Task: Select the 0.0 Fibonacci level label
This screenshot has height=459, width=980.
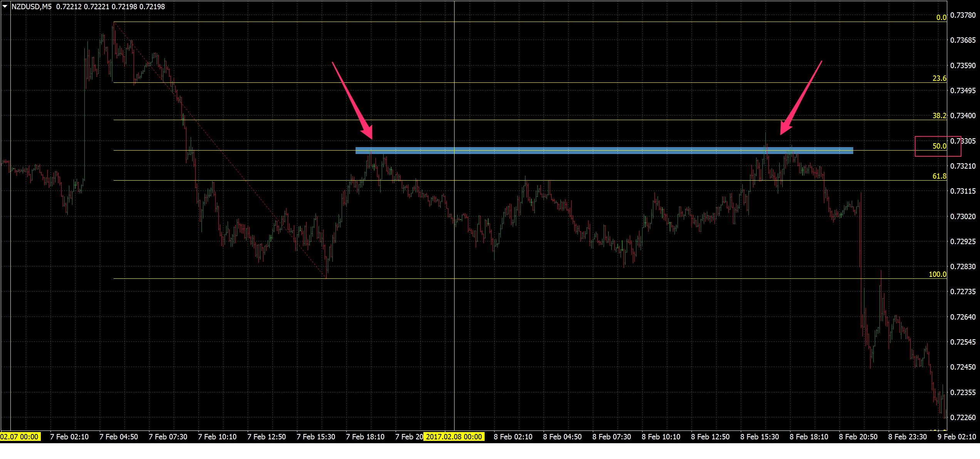Action: [941, 17]
